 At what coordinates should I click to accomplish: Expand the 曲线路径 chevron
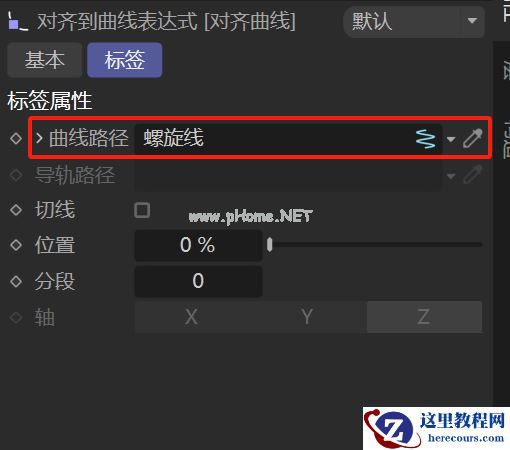tap(39, 138)
